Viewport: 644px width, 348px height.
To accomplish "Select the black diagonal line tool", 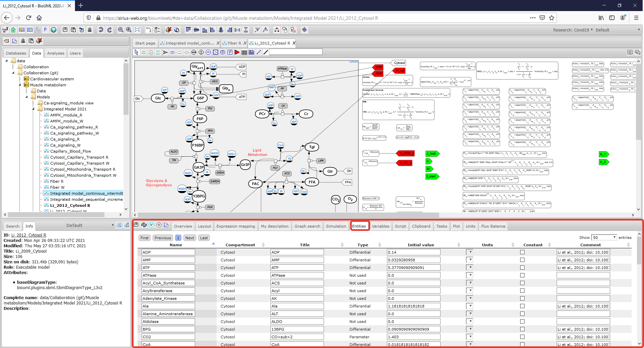I will [266, 52].
